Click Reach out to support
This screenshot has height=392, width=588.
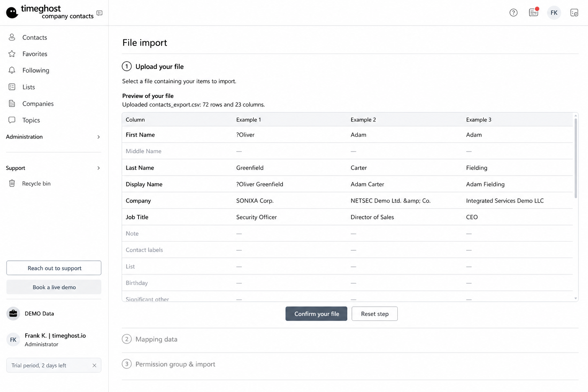pyautogui.click(x=54, y=268)
